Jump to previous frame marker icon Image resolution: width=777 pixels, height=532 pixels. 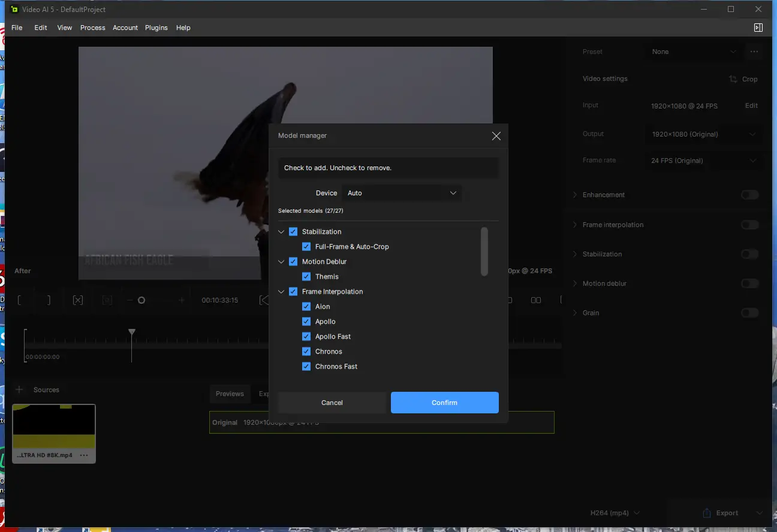tap(264, 300)
